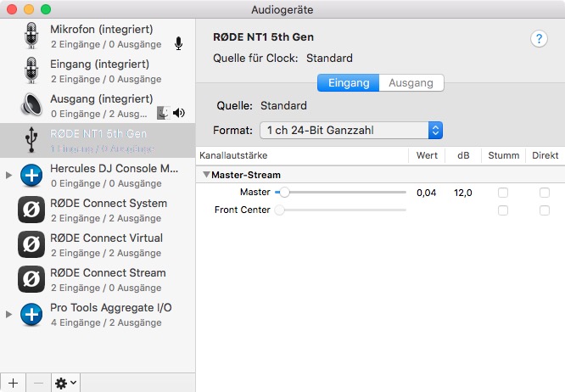Open the Format dropdown
Viewport: 565px width, 392px height.
click(x=351, y=131)
